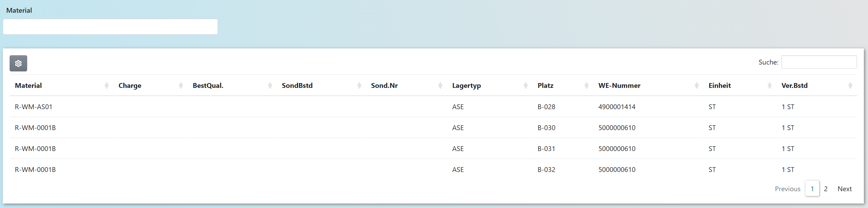Click the Next pagination link

[844, 189]
